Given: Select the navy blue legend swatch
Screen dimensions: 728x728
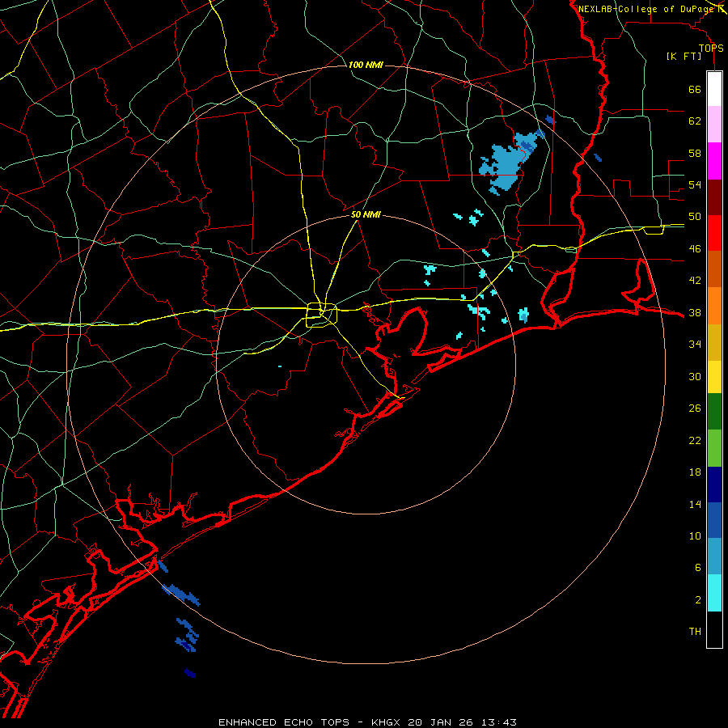Looking at the screenshot, I should pyautogui.click(x=714, y=485).
